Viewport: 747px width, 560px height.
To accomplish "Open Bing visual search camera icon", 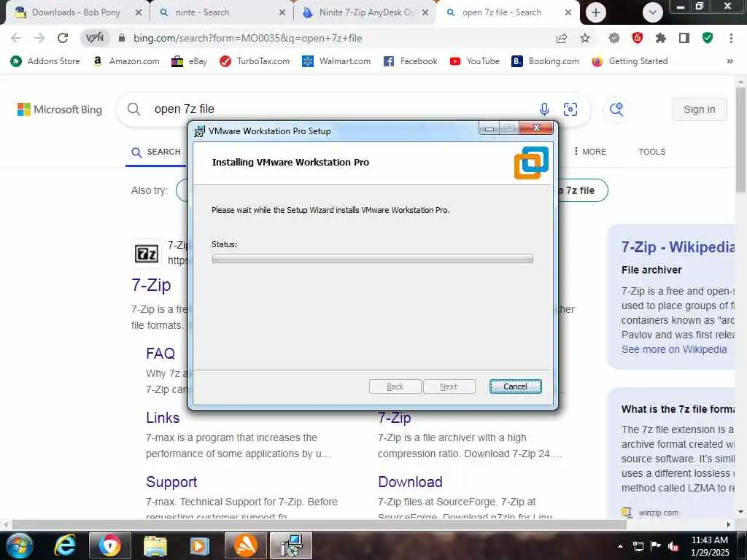I will tap(570, 109).
